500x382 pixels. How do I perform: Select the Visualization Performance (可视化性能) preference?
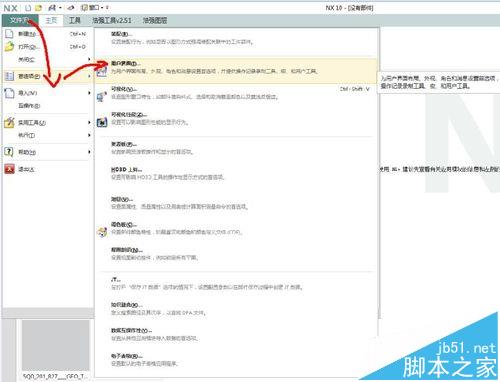236,119
